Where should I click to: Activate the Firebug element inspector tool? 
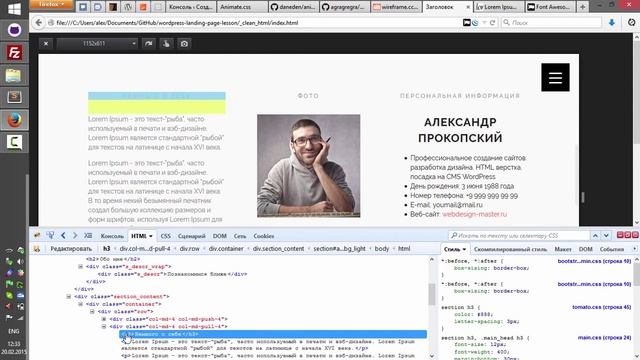(50, 236)
